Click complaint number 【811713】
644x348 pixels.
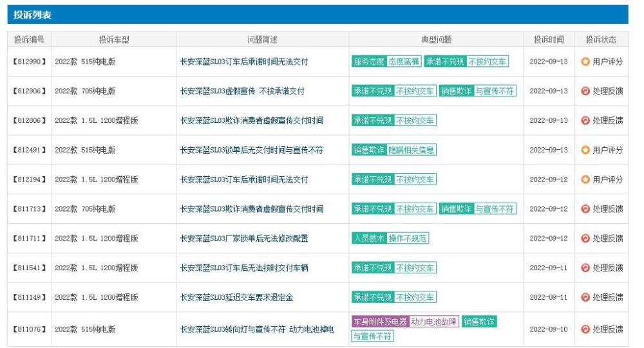pos(29,209)
